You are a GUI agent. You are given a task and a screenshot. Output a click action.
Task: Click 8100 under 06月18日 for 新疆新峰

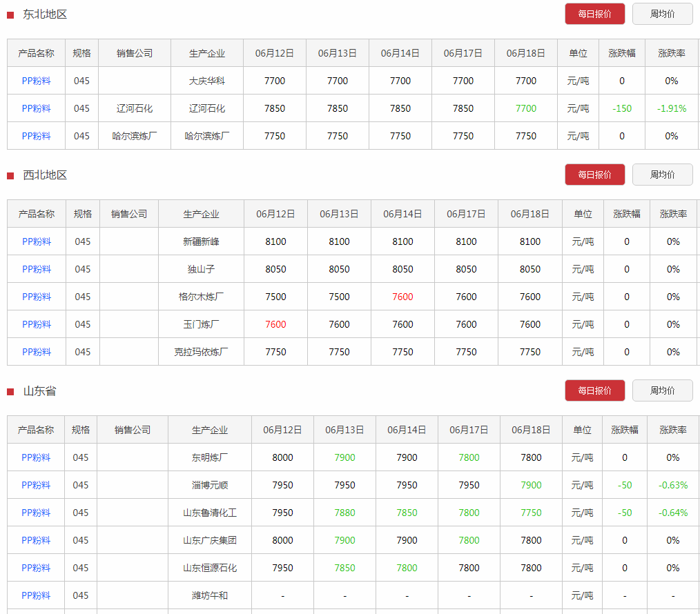[530, 241]
